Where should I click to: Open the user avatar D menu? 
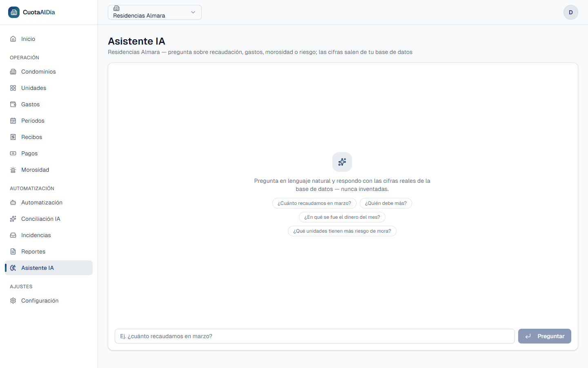coord(571,12)
